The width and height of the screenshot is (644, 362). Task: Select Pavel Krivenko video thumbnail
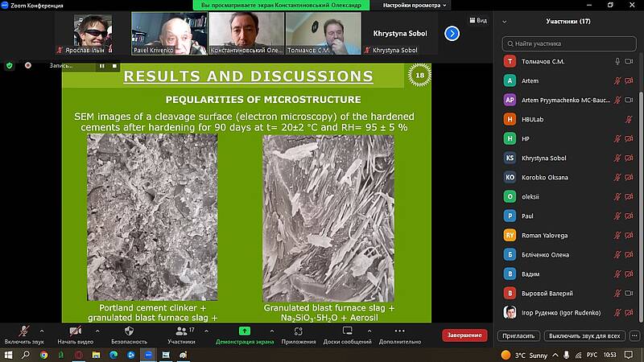(169, 32)
